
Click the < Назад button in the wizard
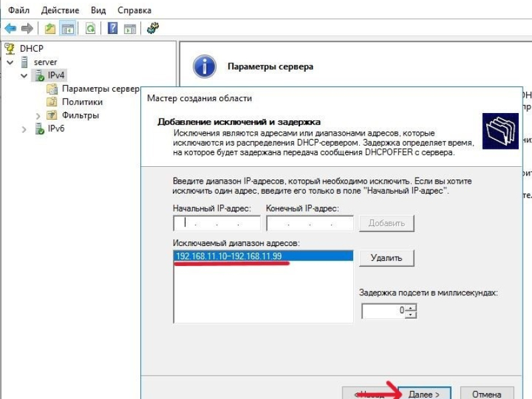[x=370, y=394]
